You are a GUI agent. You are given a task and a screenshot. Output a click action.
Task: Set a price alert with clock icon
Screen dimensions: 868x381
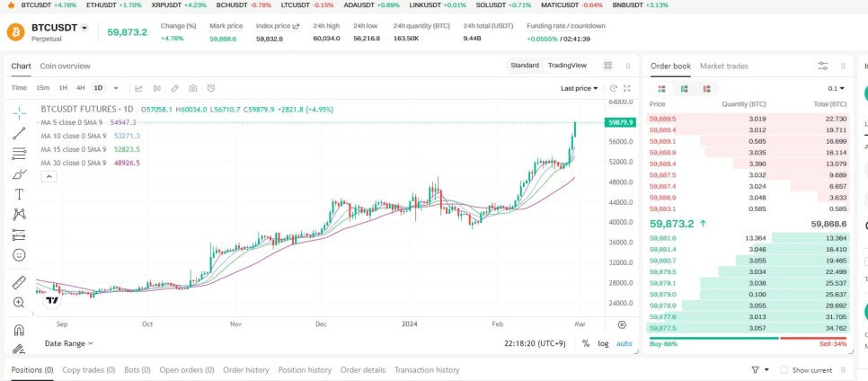[x=211, y=88]
